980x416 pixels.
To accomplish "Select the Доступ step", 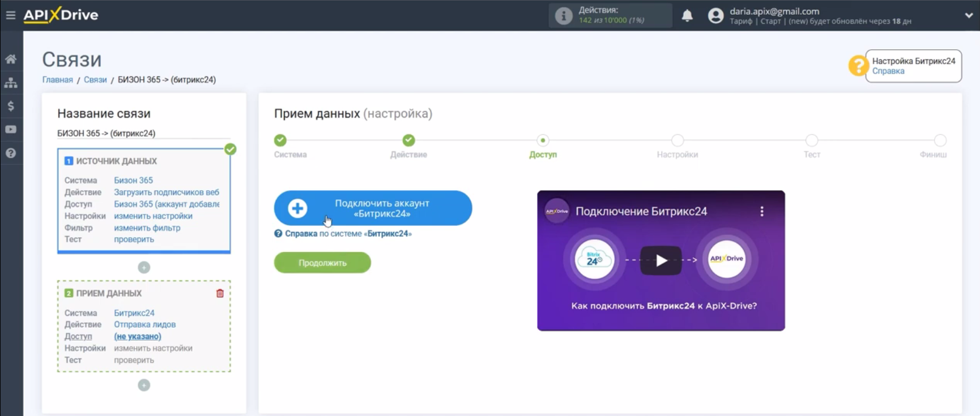I will click(x=543, y=140).
